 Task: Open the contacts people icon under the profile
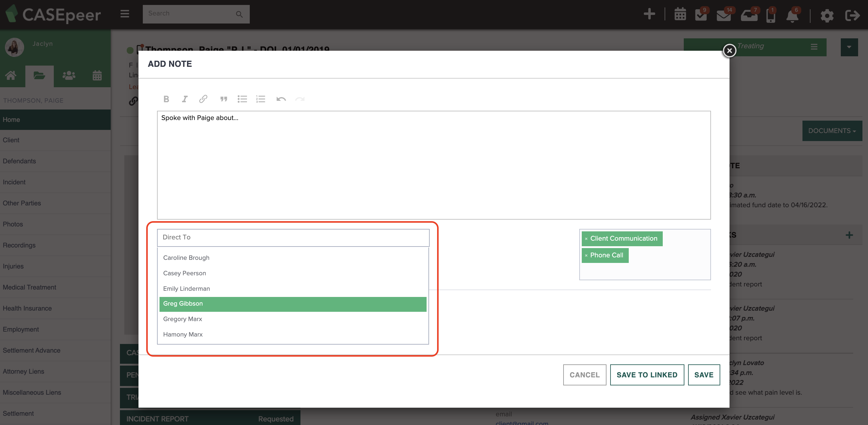[x=69, y=75]
